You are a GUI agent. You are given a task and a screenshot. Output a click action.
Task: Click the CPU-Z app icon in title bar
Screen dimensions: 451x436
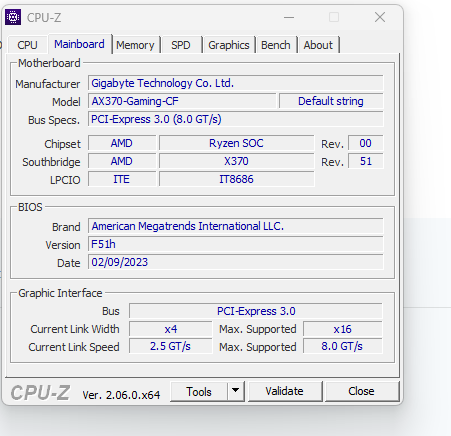click(x=13, y=17)
